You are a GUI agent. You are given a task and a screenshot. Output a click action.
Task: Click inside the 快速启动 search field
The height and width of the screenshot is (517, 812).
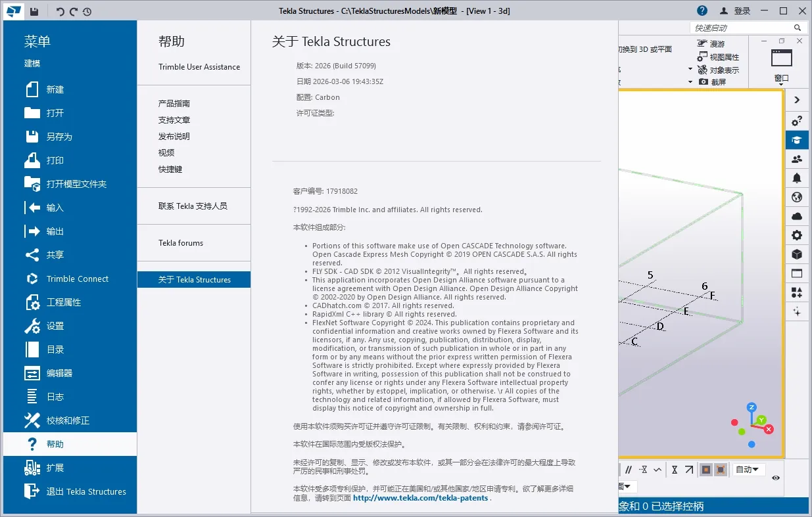(743, 27)
